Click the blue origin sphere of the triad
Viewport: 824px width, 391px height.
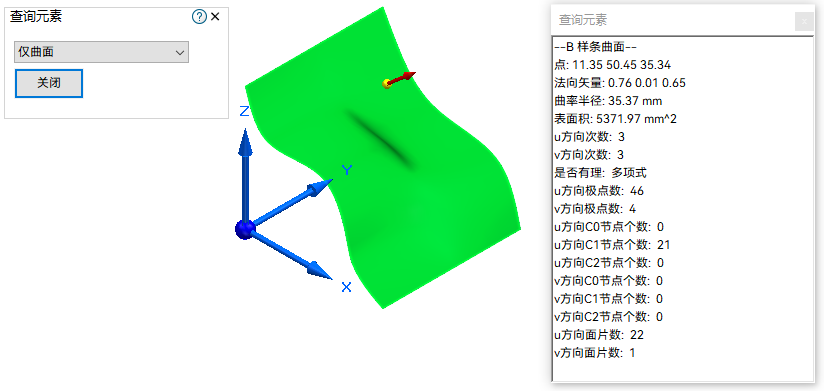(x=245, y=230)
